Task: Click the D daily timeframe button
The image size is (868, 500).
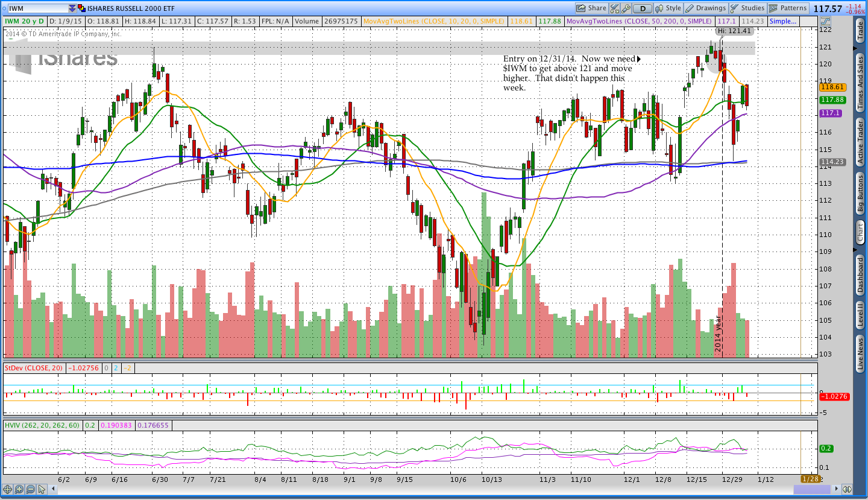Action: click(643, 8)
